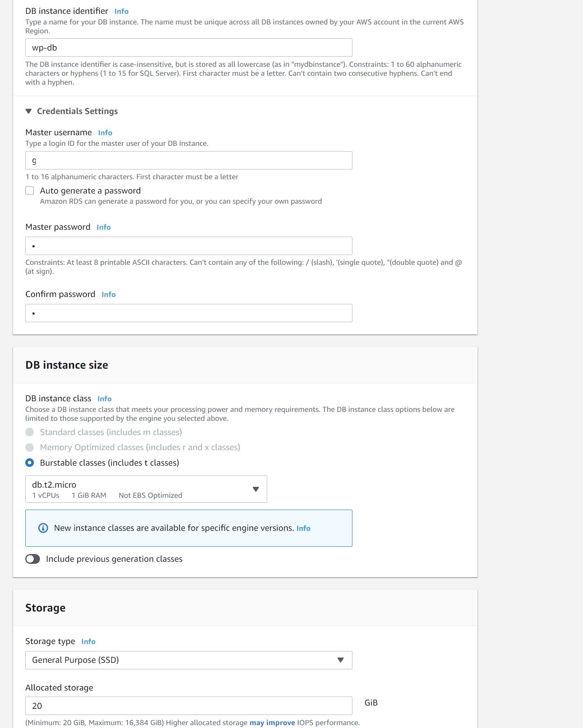This screenshot has height=728, width=583.
Task: Select Burstable classes radio button
Action: pos(30,463)
